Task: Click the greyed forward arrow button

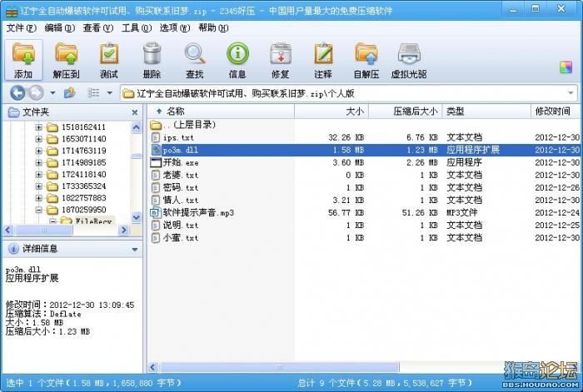Action: (36, 93)
